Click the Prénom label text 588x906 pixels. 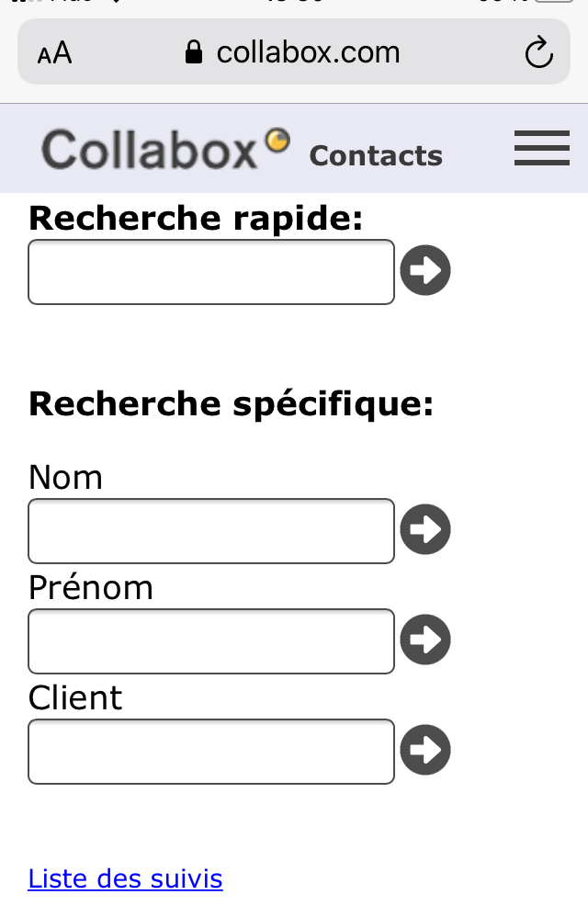(x=90, y=587)
